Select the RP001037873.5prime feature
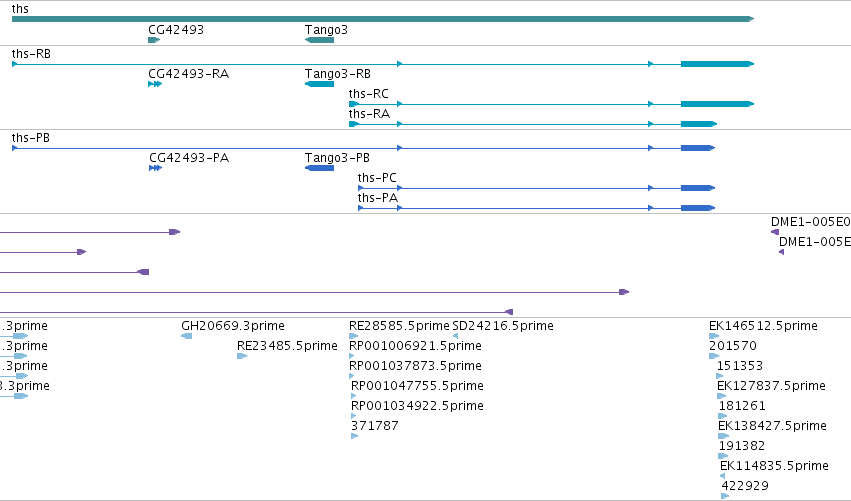Viewport: 851px width, 501px height. click(x=352, y=376)
